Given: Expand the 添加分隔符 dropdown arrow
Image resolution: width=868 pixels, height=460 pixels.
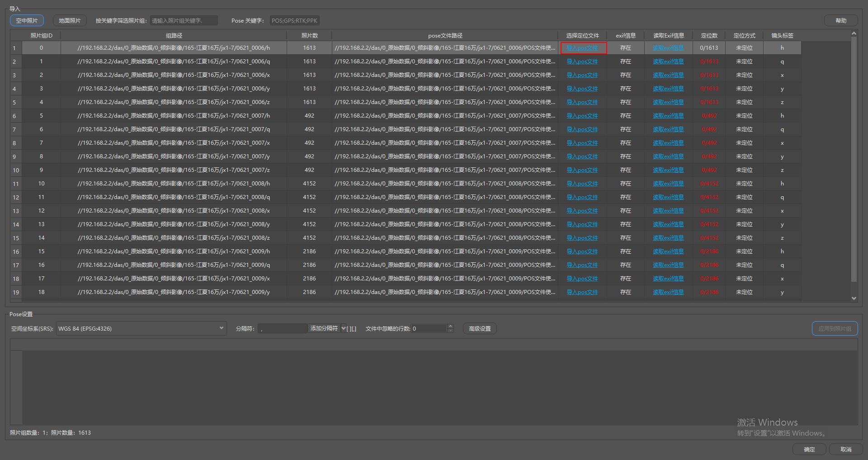Looking at the screenshot, I should coord(344,328).
